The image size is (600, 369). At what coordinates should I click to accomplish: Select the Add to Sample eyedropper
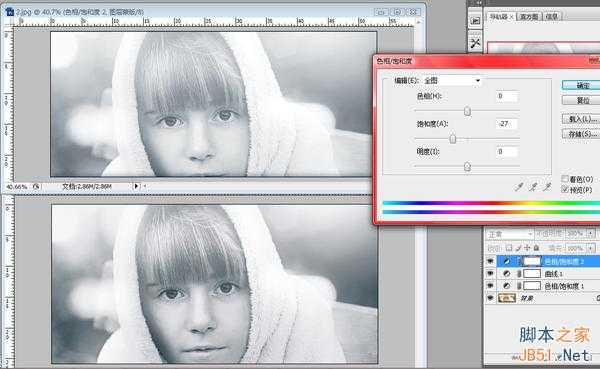533,187
